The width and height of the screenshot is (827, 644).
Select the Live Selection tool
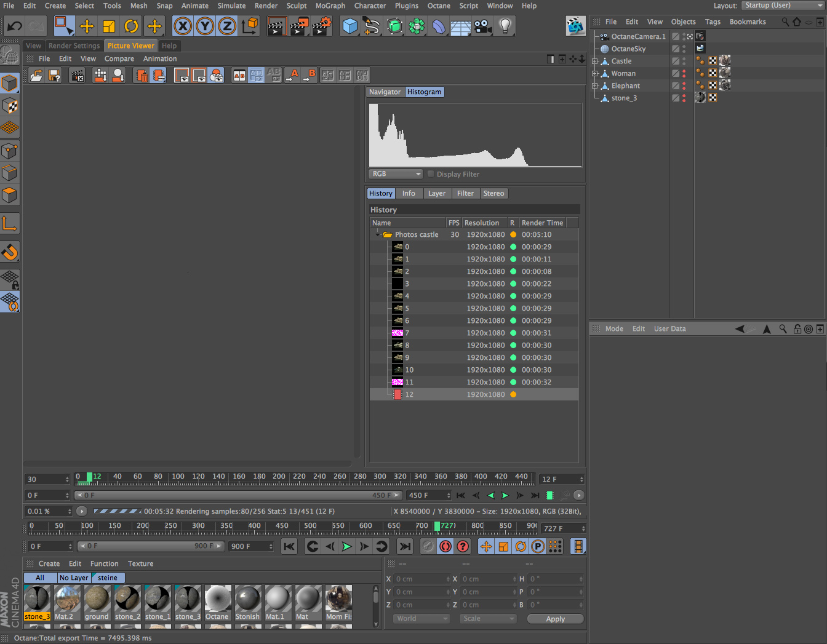pyautogui.click(x=64, y=26)
